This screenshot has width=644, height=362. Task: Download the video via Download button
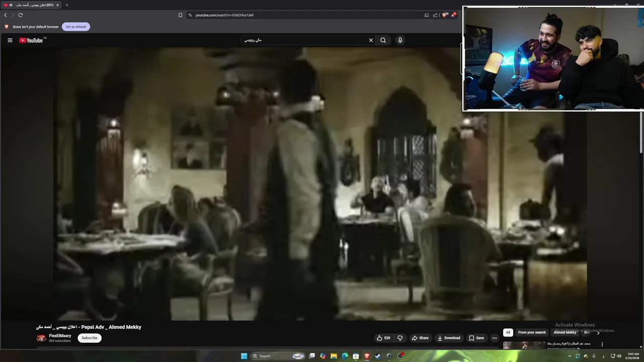coord(449,338)
